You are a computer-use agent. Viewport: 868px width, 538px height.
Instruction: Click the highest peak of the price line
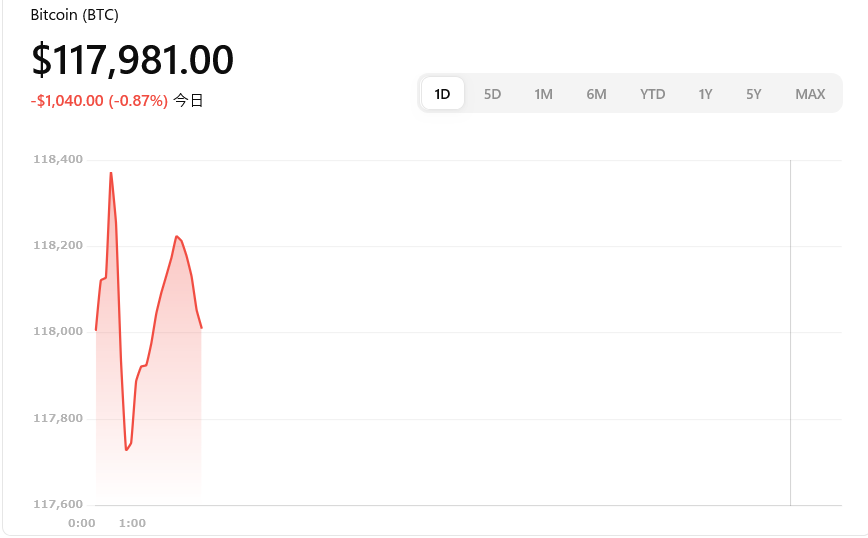(x=111, y=173)
